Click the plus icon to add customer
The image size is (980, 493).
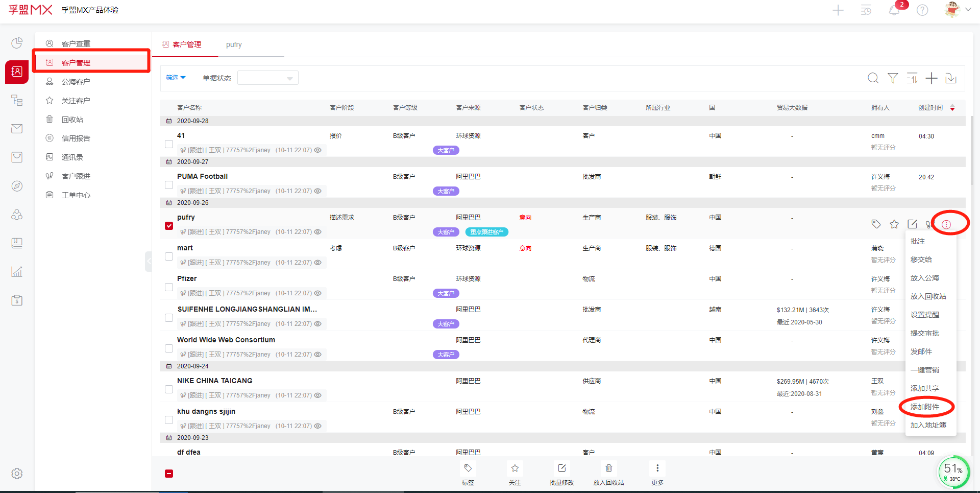coord(932,78)
